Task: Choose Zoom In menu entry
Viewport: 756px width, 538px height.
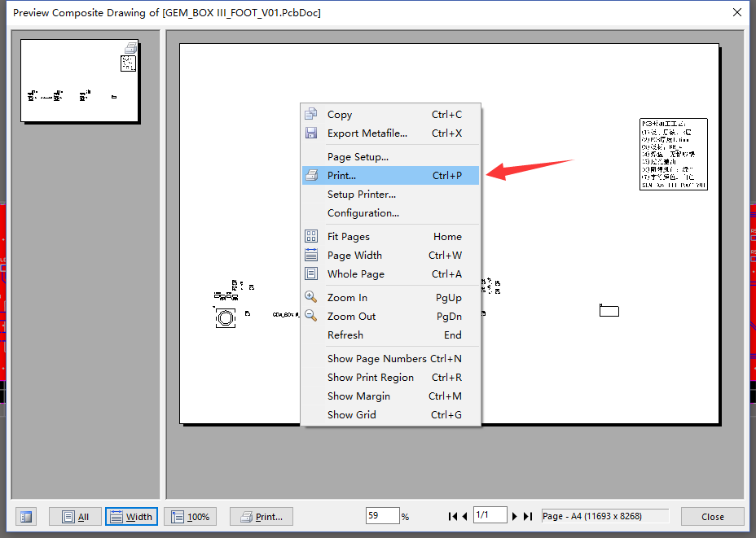Action: (x=390, y=298)
